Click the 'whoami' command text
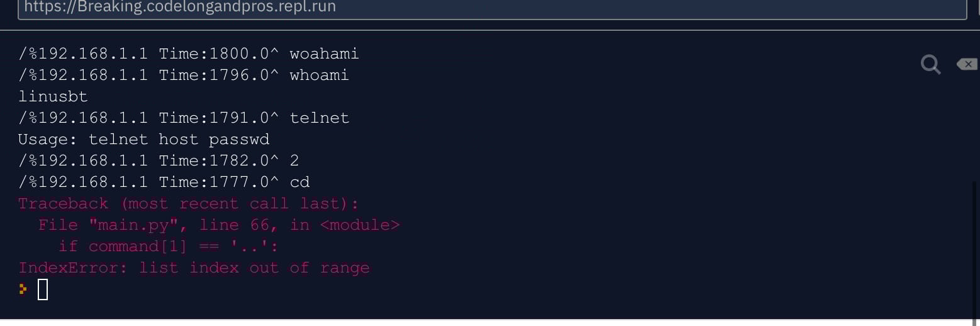Screen dimensions: 980x326 point(319,76)
